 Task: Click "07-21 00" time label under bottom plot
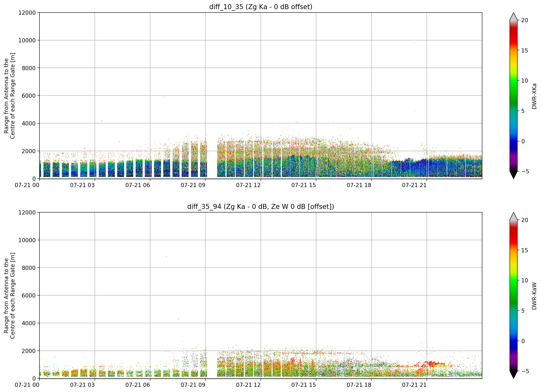click(27, 385)
